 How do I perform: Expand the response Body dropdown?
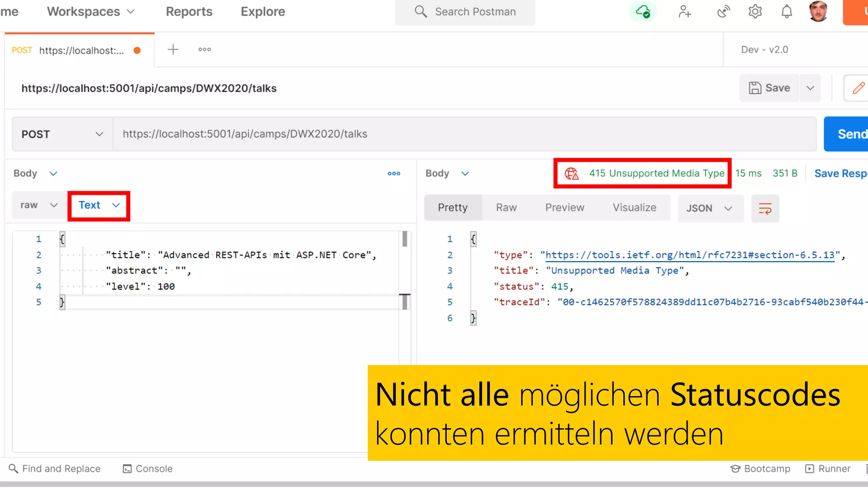448,173
